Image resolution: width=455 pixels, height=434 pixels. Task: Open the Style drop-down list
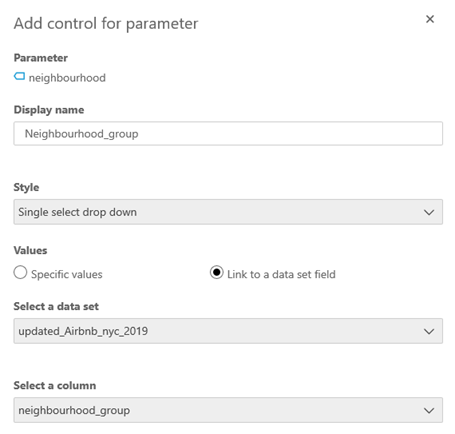(x=228, y=212)
